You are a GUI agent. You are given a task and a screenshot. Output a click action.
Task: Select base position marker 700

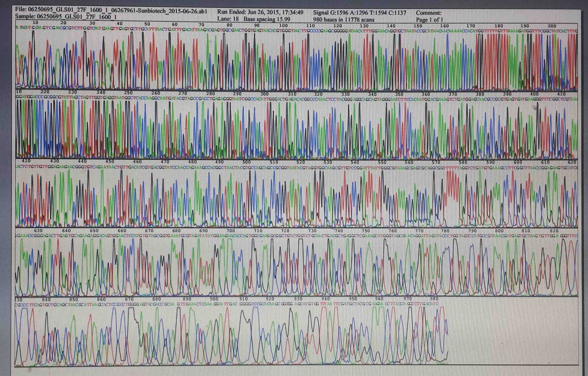click(x=230, y=230)
